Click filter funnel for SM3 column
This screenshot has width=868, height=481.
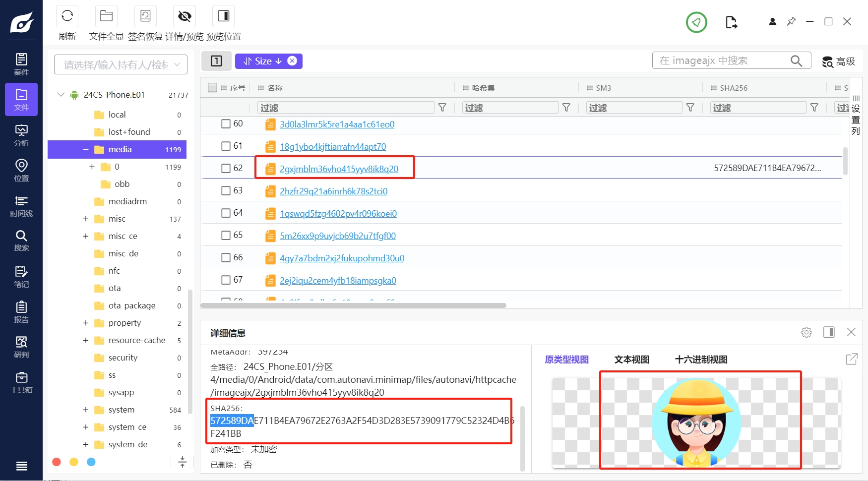click(690, 108)
